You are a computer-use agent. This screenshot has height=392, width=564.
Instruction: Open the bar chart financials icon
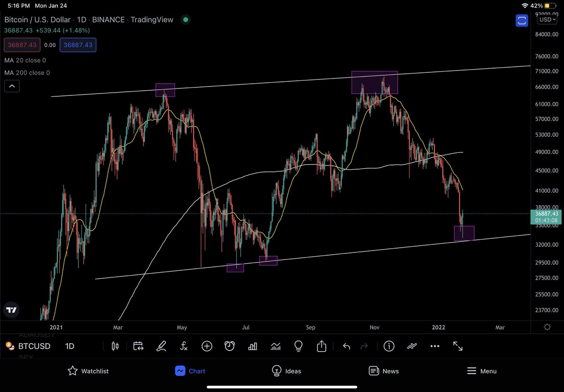click(252, 346)
